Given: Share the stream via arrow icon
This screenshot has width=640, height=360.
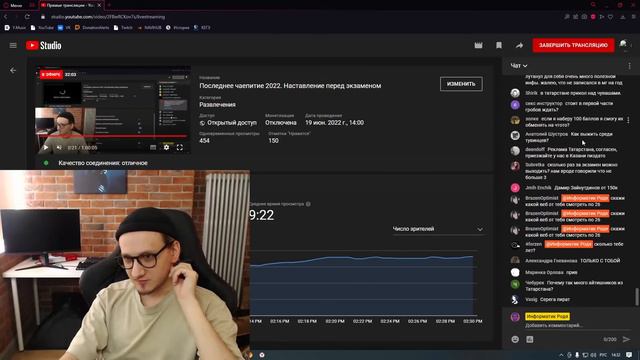Looking at the screenshot, I should [519, 45].
